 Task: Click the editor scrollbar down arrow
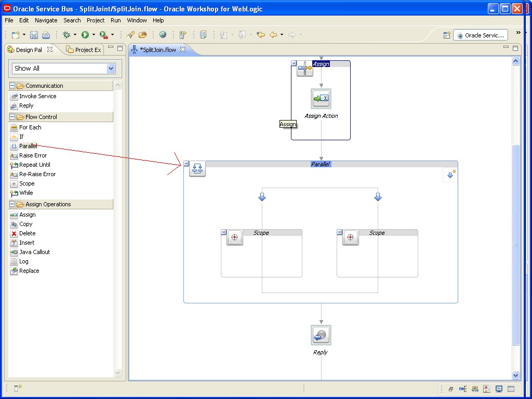pyautogui.click(x=515, y=375)
